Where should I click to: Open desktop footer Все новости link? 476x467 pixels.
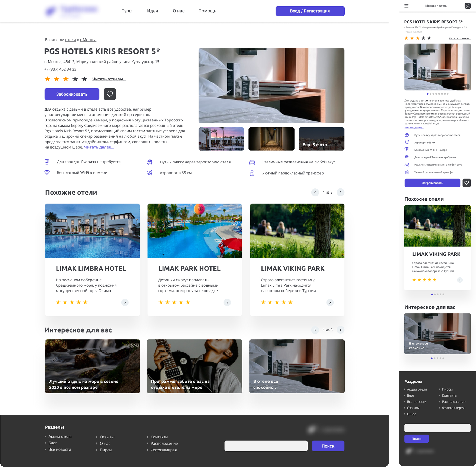(59, 449)
